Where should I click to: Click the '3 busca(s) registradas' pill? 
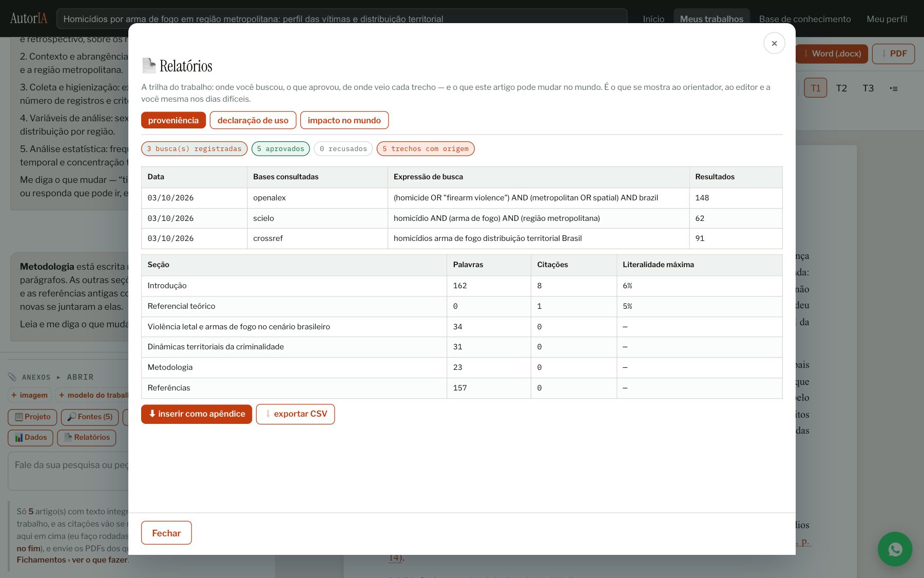pos(194,148)
